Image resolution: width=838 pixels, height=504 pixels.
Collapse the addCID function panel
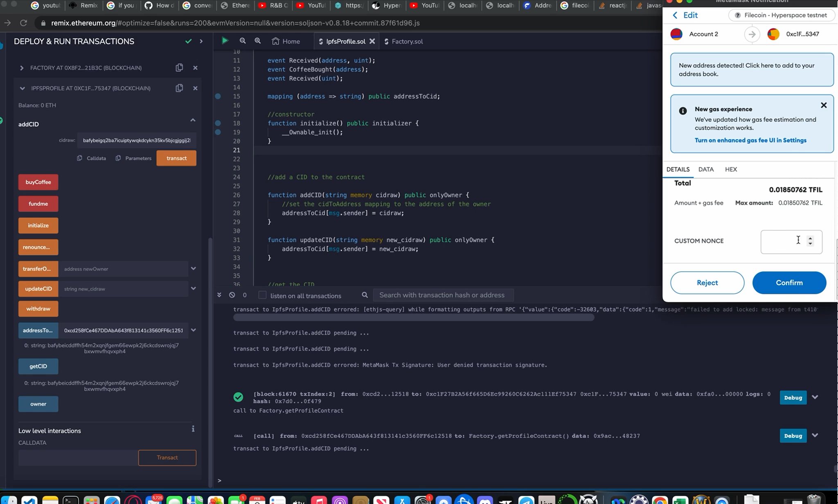(x=193, y=120)
